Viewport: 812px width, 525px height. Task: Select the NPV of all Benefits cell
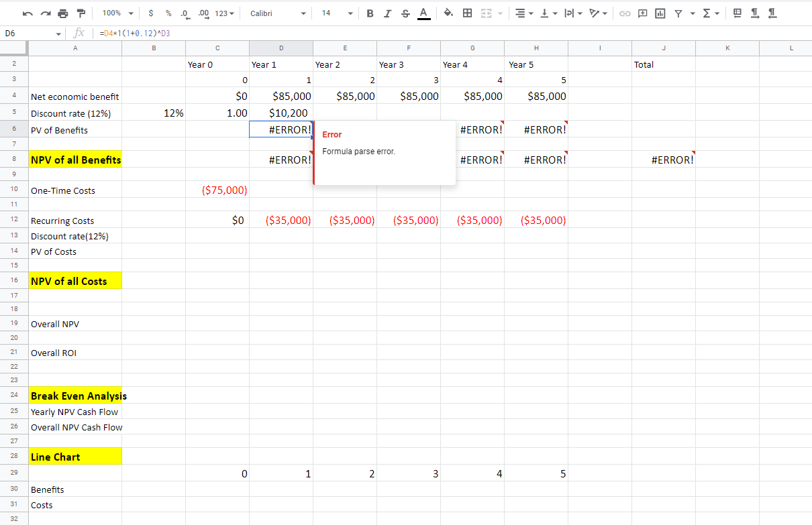pyautogui.click(x=75, y=160)
